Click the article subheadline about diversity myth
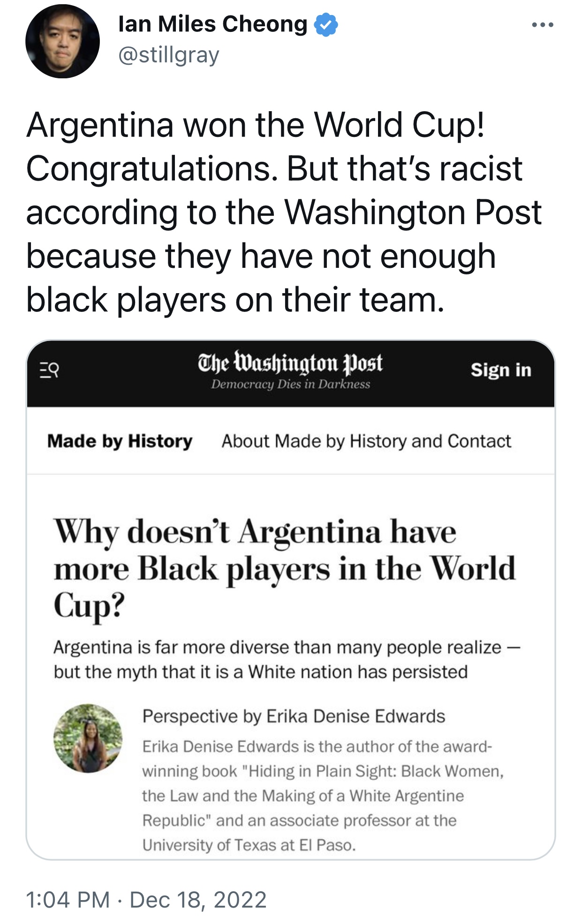The height and width of the screenshot is (924, 582). [287, 659]
